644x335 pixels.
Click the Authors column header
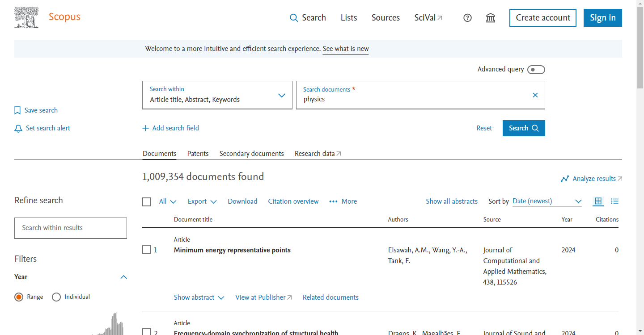(398, 220)
